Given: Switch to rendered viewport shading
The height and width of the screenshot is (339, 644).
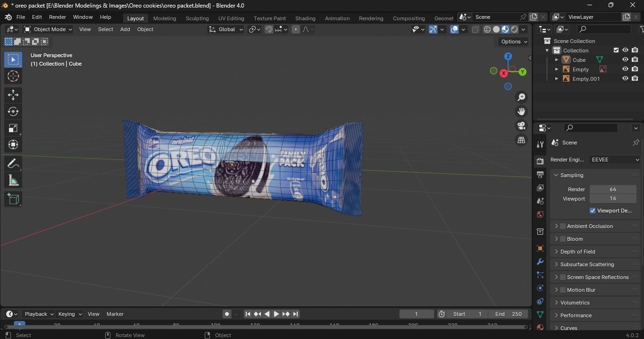Looking at the screenshot, I should pos(514,29).
